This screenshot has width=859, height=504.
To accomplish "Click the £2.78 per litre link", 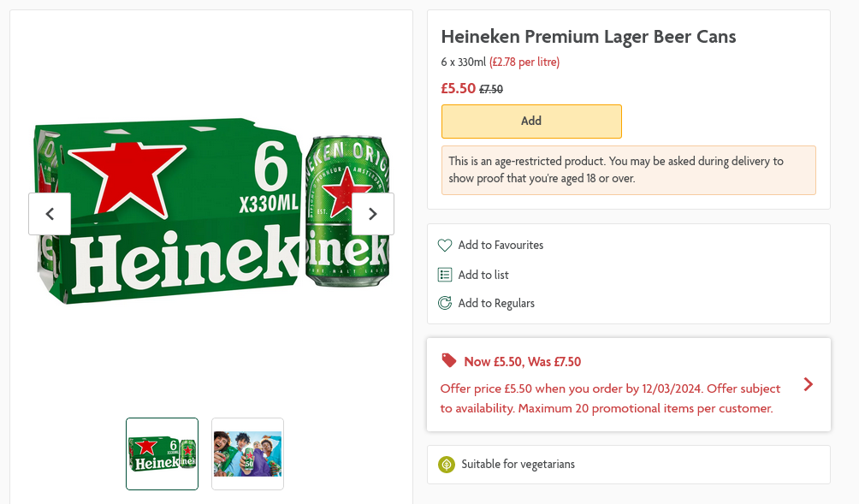I will tap(524, 62).
